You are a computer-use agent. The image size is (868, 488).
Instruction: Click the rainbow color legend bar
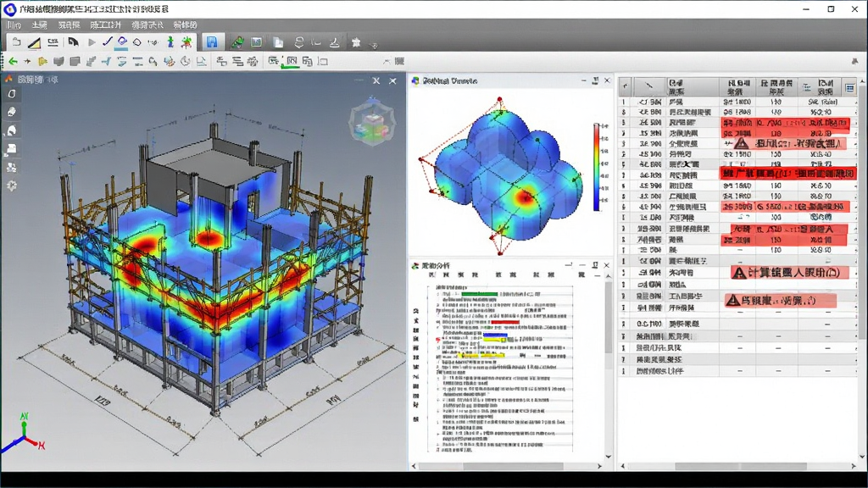click(597, 167)
